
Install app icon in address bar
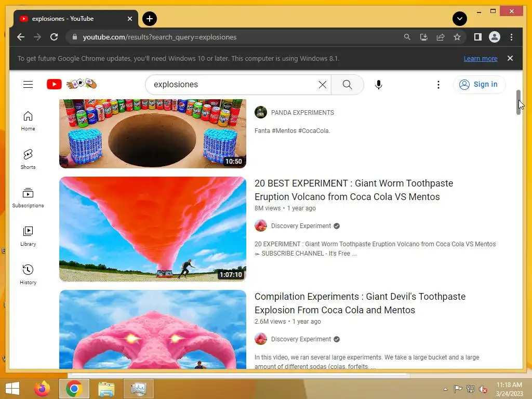[x=424, y=37]
